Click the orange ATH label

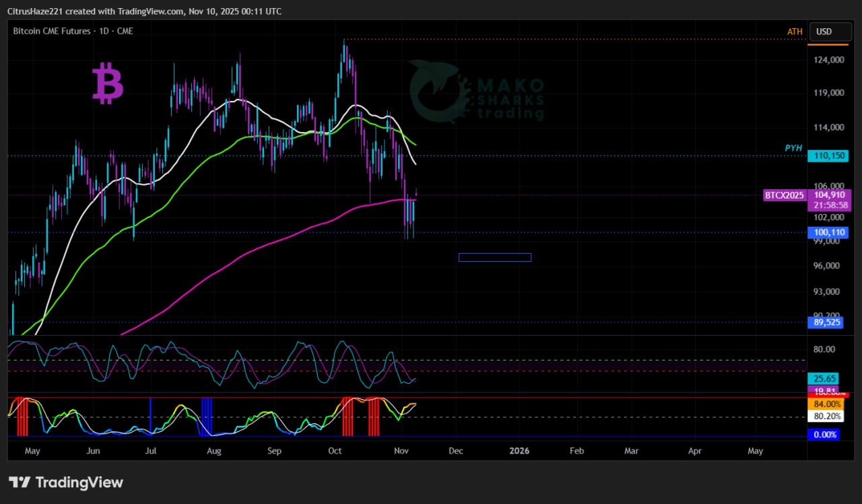(795, 32)
